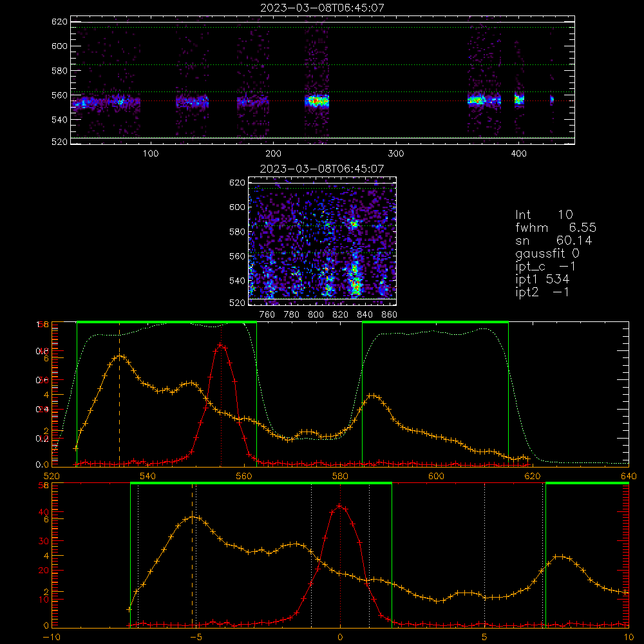
Task: Click the red 20 label on the offset plot y-axis
Action: point(44,571)
